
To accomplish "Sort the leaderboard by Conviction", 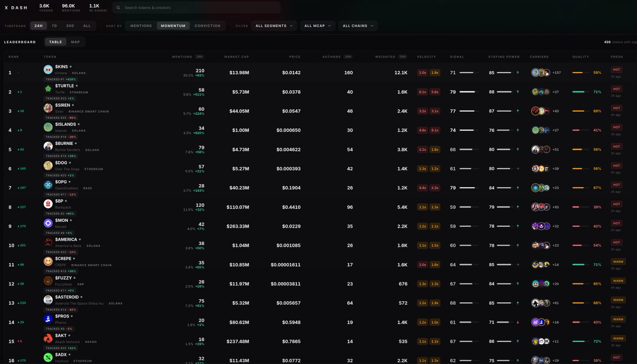I will pyautogui.click(x=208, y=25).
